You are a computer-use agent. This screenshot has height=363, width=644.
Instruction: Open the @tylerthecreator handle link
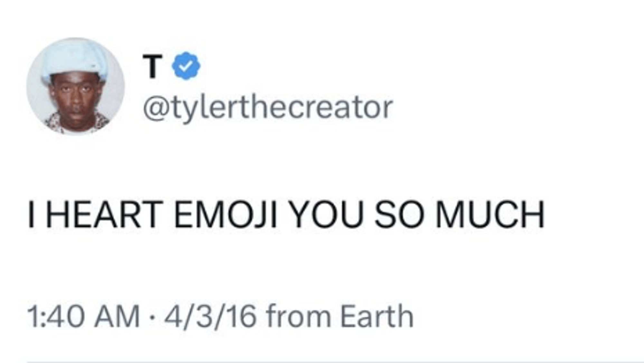pyautogui.click(x=268, y=108)
